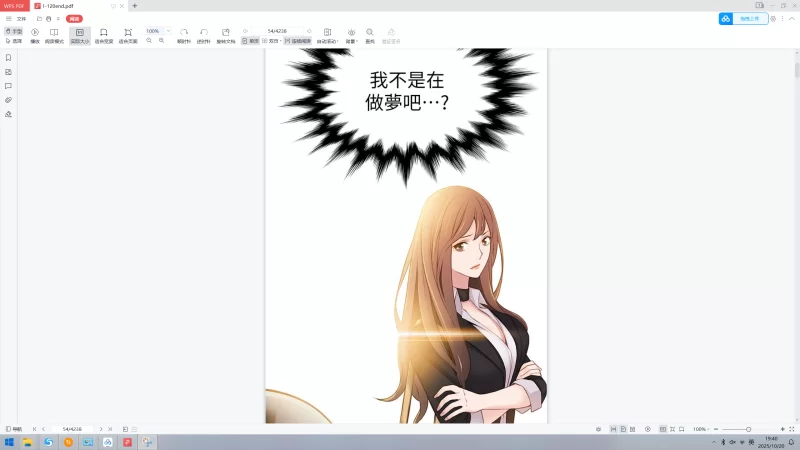Viewport: 800px width, 450px height.
Task: Click the zoom in magnifier in the toolbar
Action: (161, 41)
